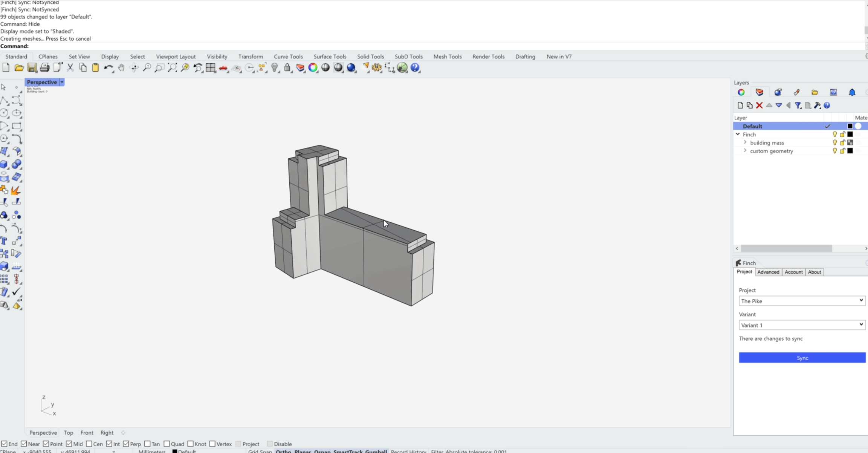Open the Surface Tools toolbar tab
This screenshot has height=453, width=868.
(x=330, y=57)
